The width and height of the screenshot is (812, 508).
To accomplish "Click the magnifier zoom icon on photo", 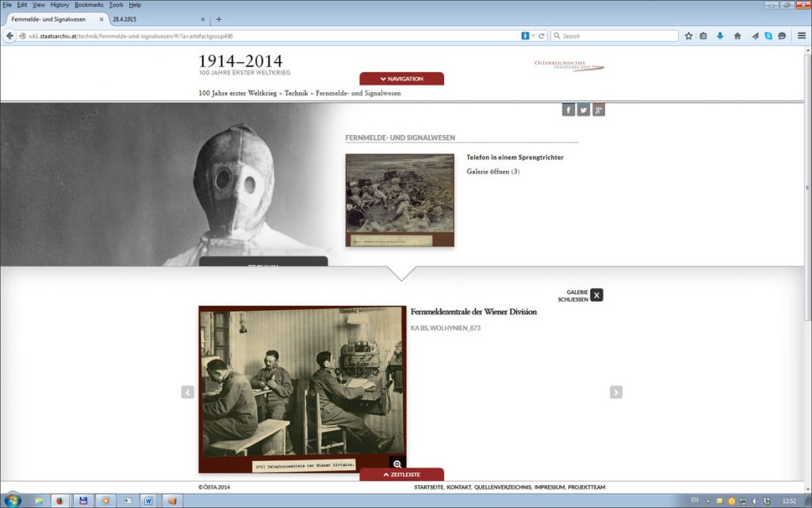I will (x=397, y=464).
